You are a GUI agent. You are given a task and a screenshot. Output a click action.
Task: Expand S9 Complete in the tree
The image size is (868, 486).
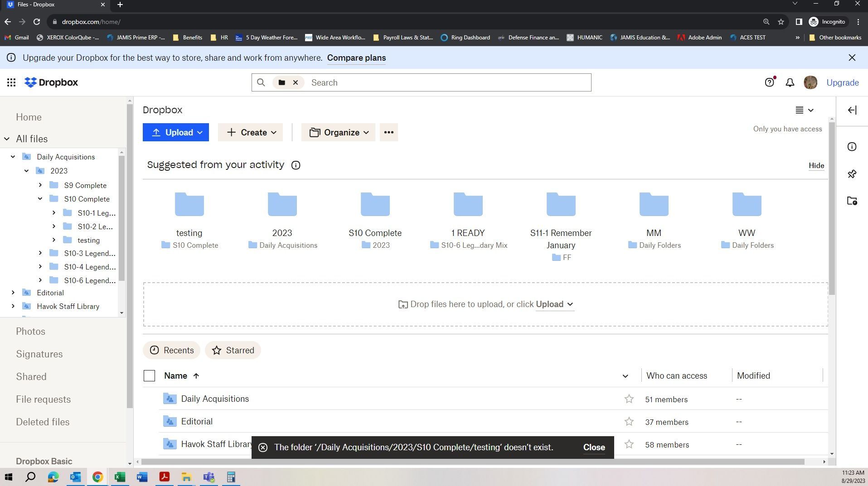40,185
